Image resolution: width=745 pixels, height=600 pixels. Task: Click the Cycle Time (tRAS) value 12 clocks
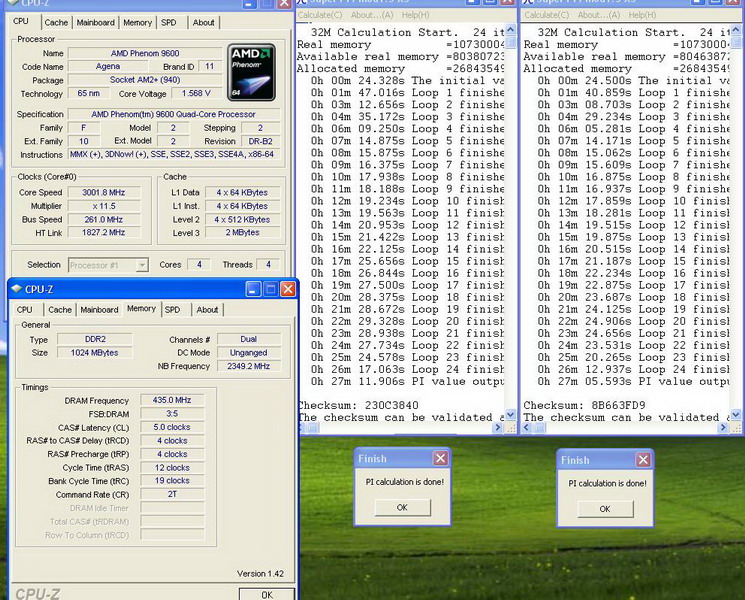172,468
